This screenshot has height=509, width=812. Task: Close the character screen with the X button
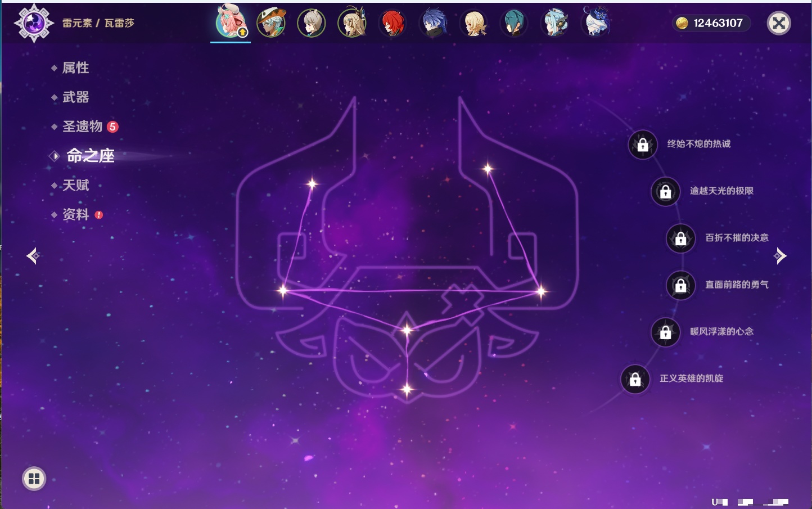coord(779,23)
